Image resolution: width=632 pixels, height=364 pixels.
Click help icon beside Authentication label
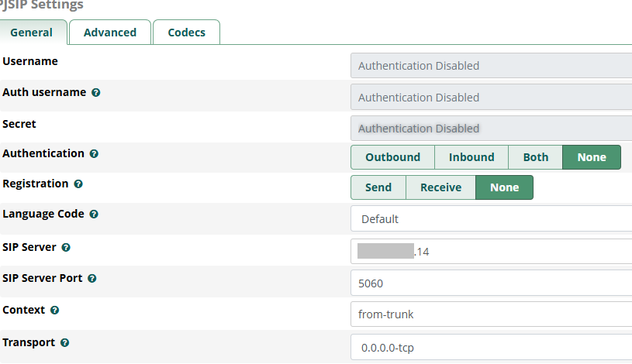click(x=94, y=154)
